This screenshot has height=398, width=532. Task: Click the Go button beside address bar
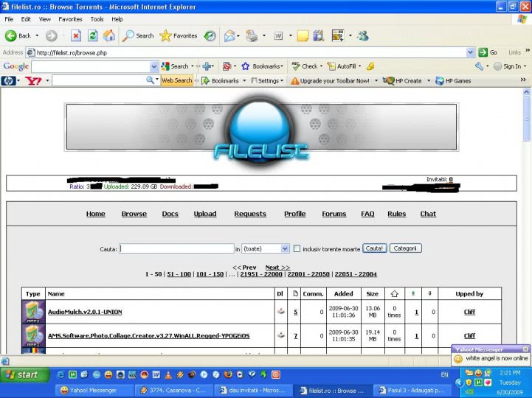(488, 52)
